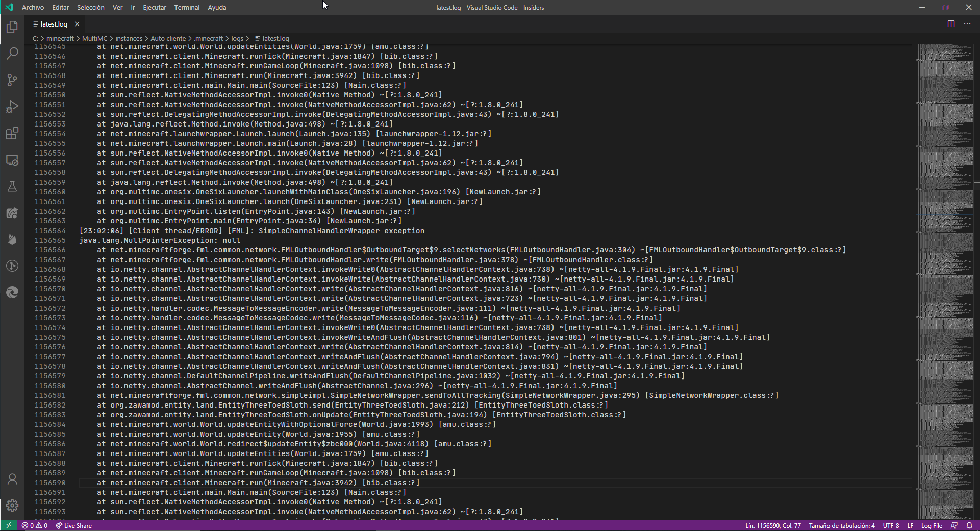Open the Search panel
Viewport: 980px width, 531px height.
coord(12,53)
